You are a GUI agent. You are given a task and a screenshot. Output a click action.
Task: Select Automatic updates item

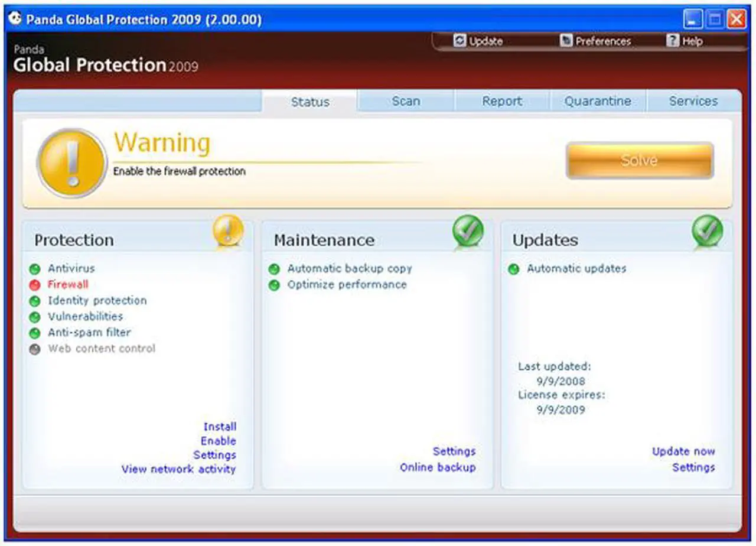pyautogui.click(x=576, y=268)
